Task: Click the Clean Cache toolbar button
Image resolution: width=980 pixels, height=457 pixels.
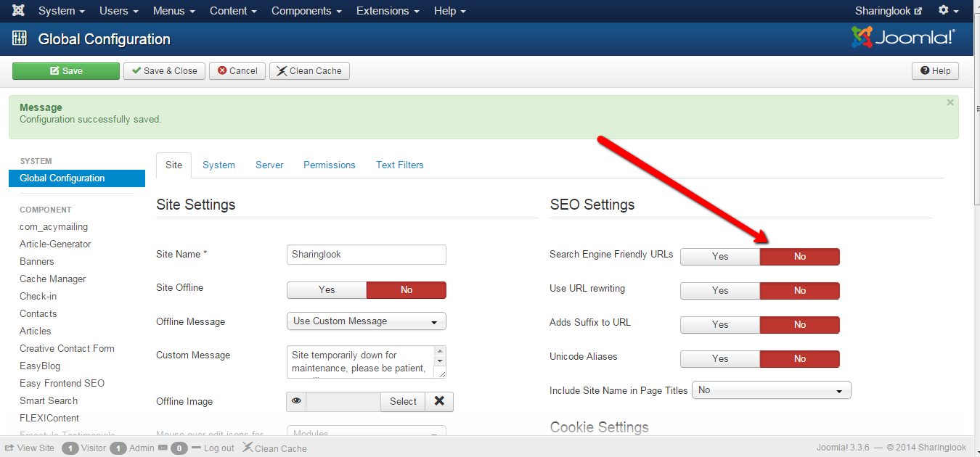Action: pos(309,71)
